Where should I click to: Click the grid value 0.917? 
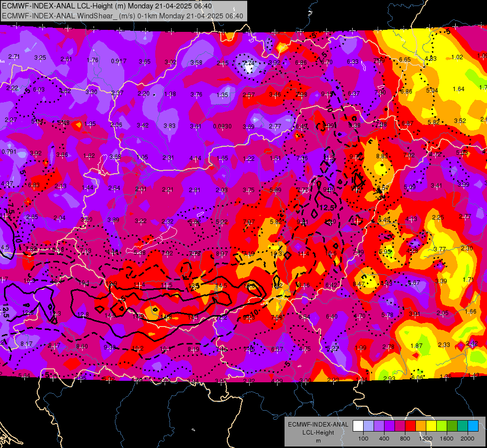click(x=119, y=61)
